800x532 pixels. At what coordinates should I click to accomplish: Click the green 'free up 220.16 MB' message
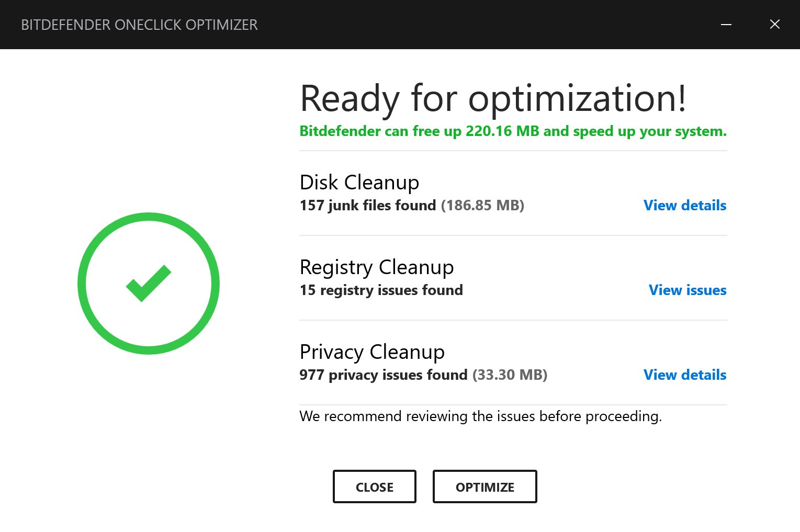point(513,131)
